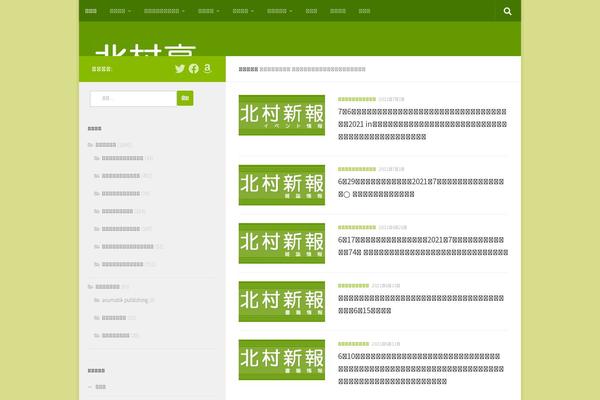Click the last visible 北村新報 article thumbnail
The height and width of the screenshot is (400, 600).
[282, 359]
